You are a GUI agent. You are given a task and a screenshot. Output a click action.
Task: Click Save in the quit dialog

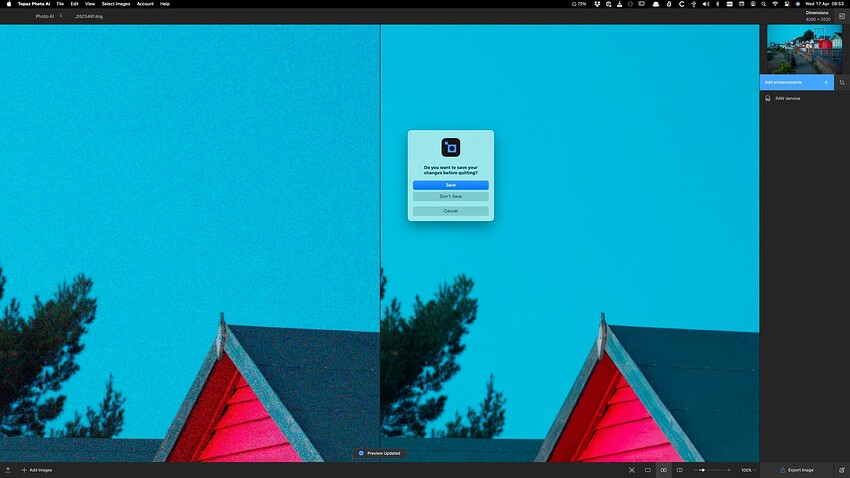450,185
